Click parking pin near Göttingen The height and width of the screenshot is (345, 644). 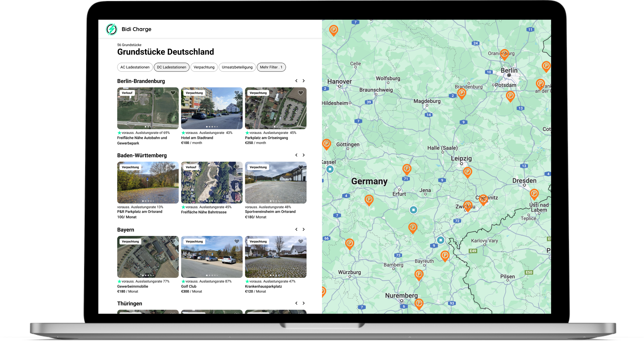point(327,143)
